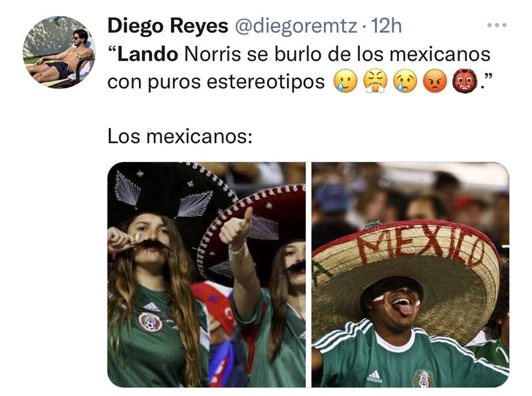Click the thumbs-up hand in left photo
Image resolution: width=532 pixels, height=396 pixels.
coord(237,228)
